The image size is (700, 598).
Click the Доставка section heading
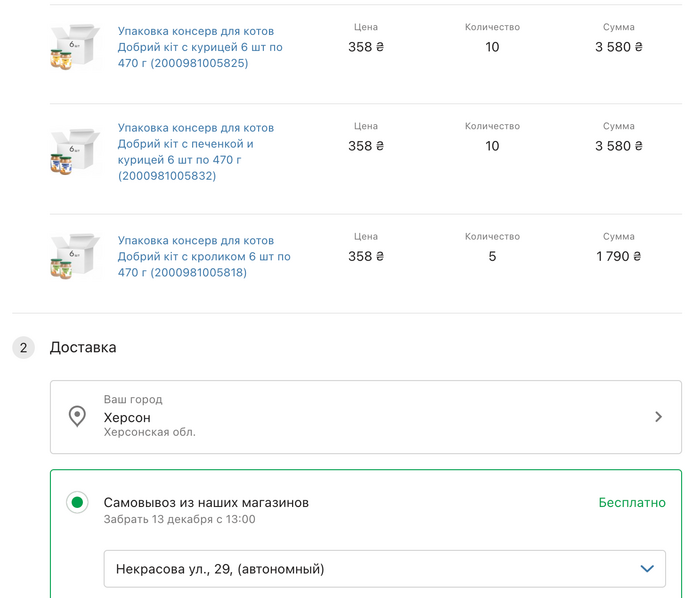[x=83, y=347]
